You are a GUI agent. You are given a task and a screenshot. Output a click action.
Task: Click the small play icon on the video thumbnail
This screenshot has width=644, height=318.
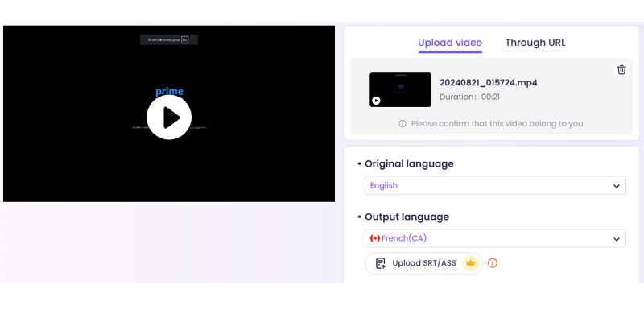[x=376, y=101]
